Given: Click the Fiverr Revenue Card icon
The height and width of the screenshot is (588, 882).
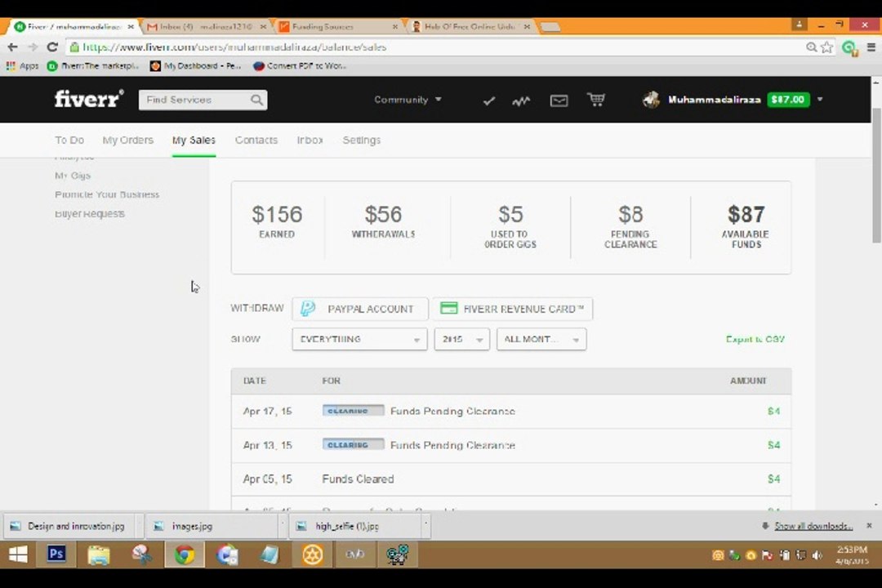Looking at the screenshot, I should pyautogui.click(x=448, y=308).
